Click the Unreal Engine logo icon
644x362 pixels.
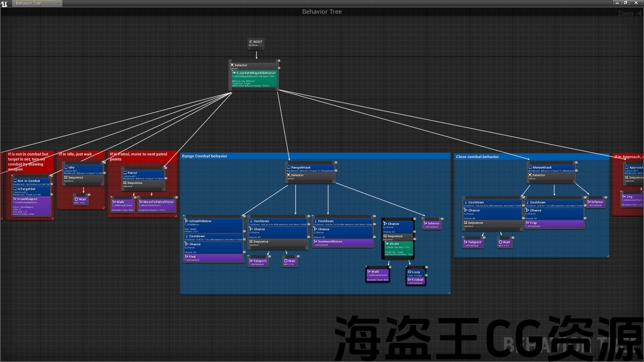click(x=5, y=3)
